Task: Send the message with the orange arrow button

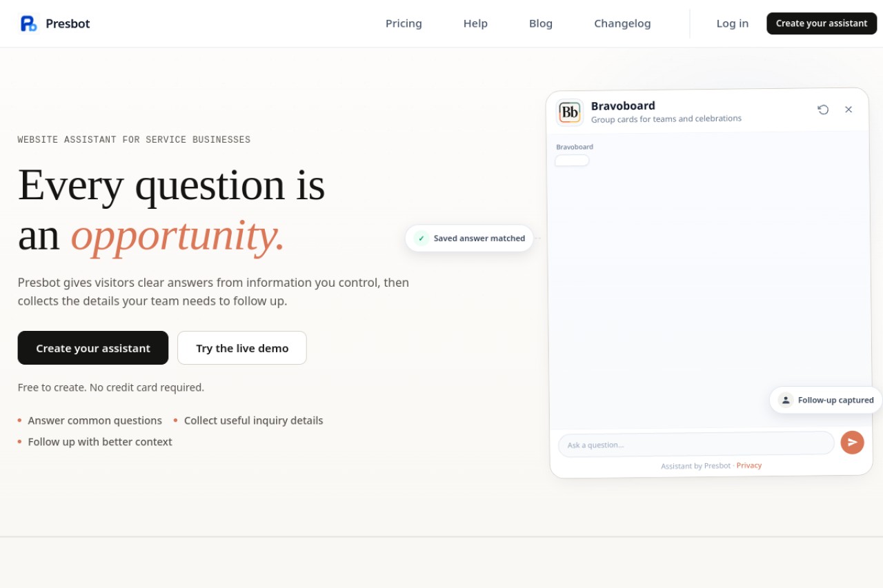Action: (852, 442)
